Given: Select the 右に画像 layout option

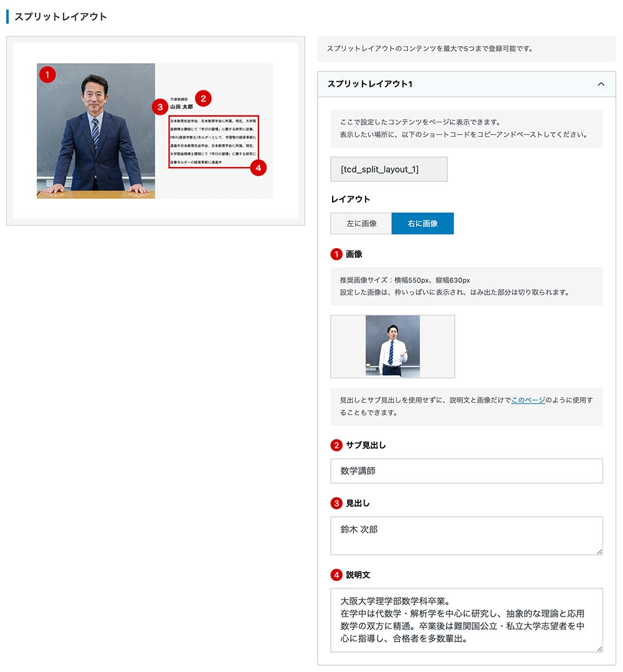Looking at the screenshot, I should pyautogui.click(x=422, y=223).
